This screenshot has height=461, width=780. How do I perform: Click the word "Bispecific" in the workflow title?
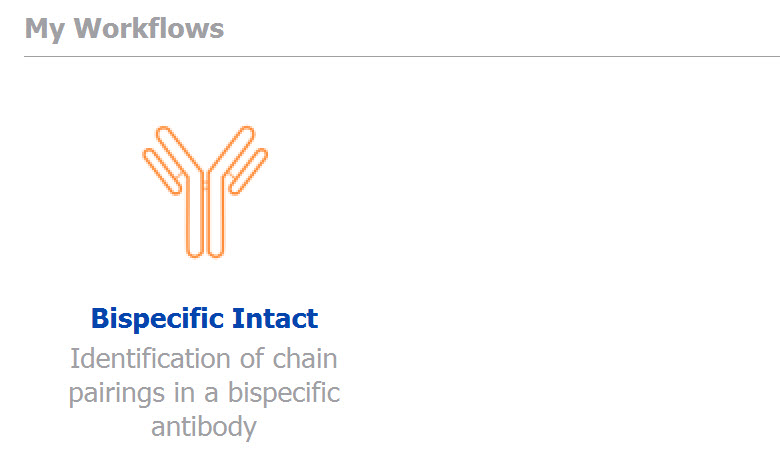click(x=157, y=318)
